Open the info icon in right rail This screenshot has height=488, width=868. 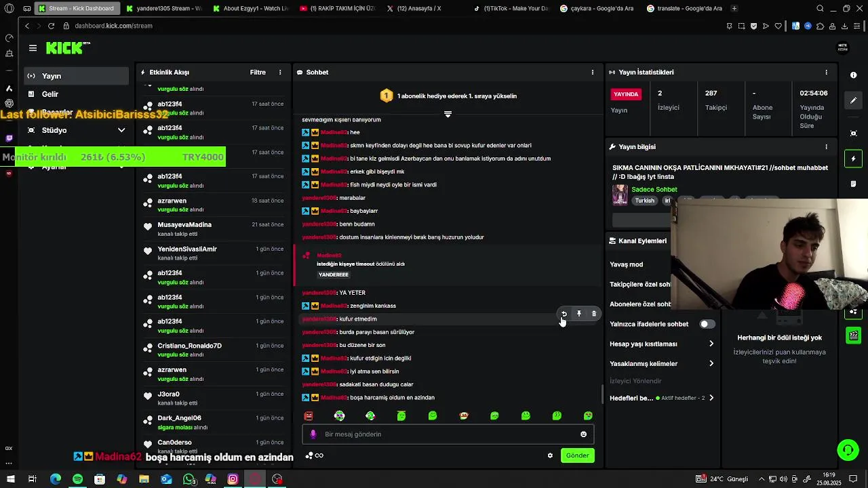tap(854, 75)
